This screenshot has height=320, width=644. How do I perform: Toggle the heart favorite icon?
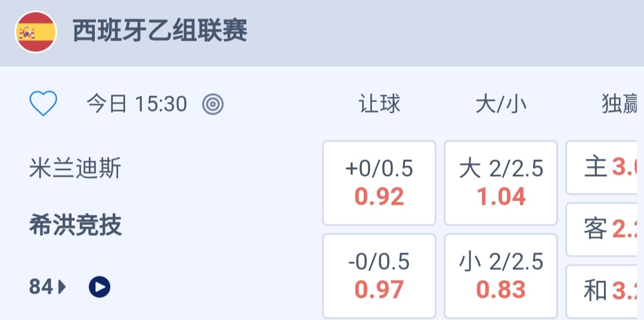coord(44,104)
